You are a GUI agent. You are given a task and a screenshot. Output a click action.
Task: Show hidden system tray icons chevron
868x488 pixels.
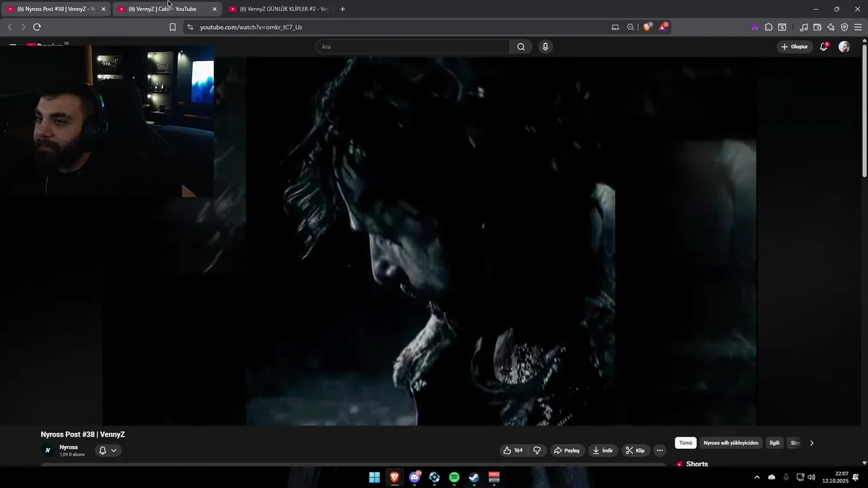(x=757, y=477)
